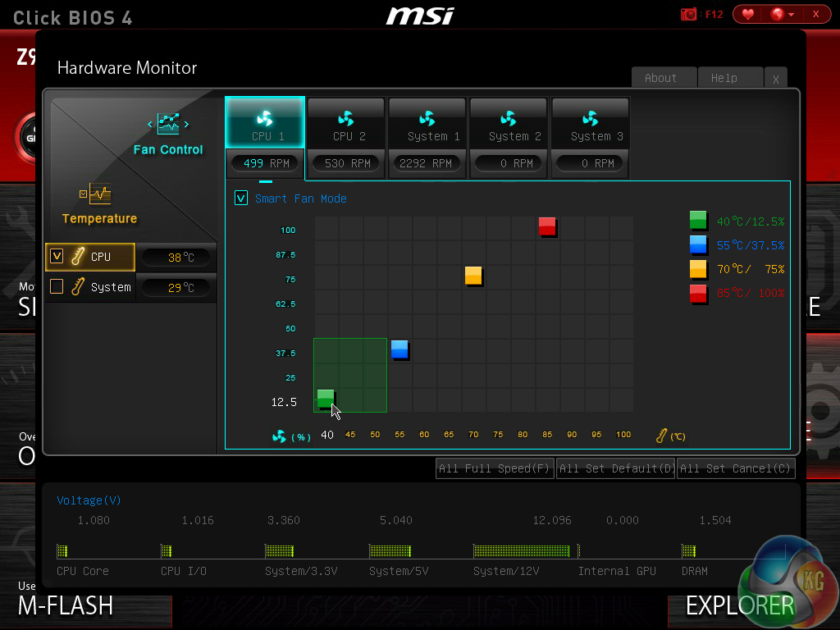Click the fan icon on System 1 tab

click(x=427, y=118)
